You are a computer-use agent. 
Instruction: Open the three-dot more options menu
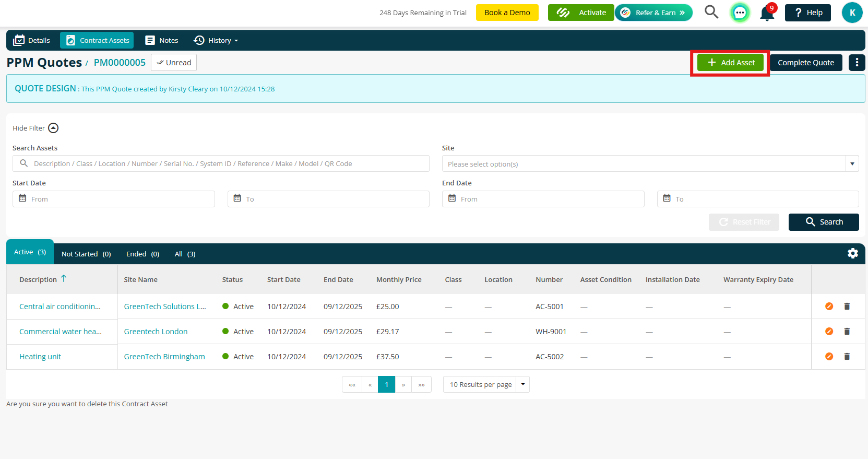(x=857, y=63)
